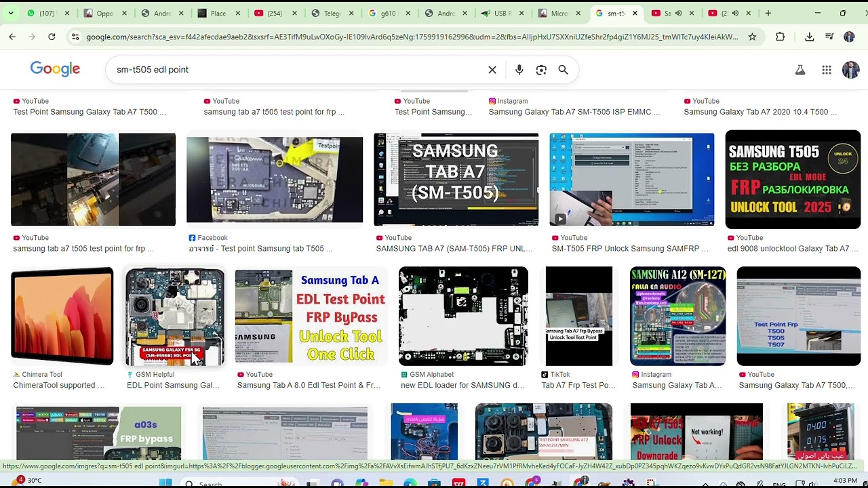Switch to the YouTube (254) tab
Image resolution: width=868 pixels, height=488 pixels.
coord(275,13)
